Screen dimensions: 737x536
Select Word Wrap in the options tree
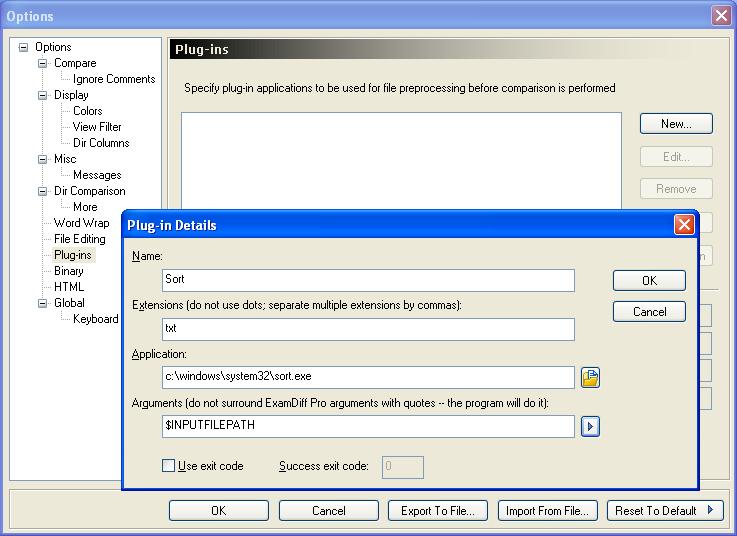(x=81, y=223)
